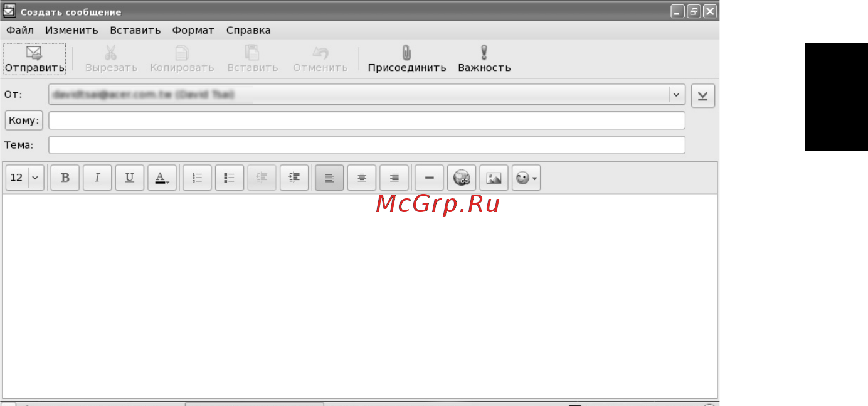
Task: Click into the Тема subject field
Action: click(367, 145)
